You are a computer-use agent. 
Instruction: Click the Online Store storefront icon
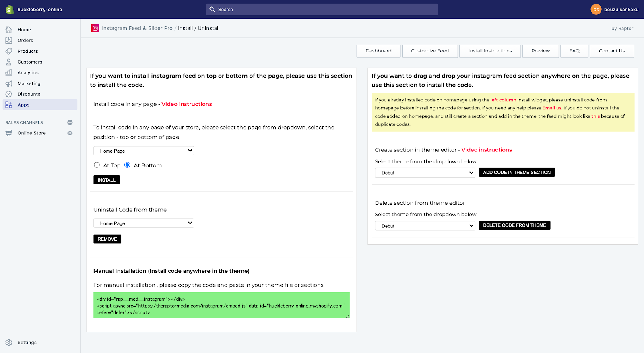click(9, 133)
